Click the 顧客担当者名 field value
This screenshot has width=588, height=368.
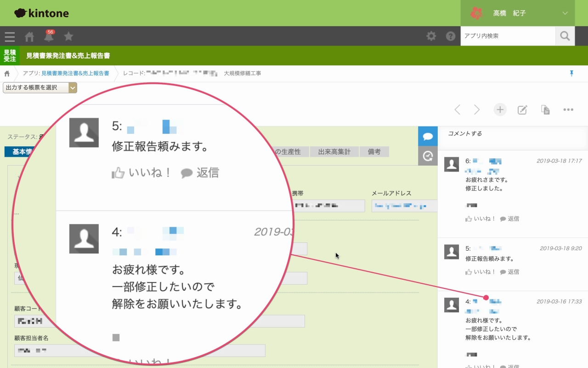(x=140, y=351)
